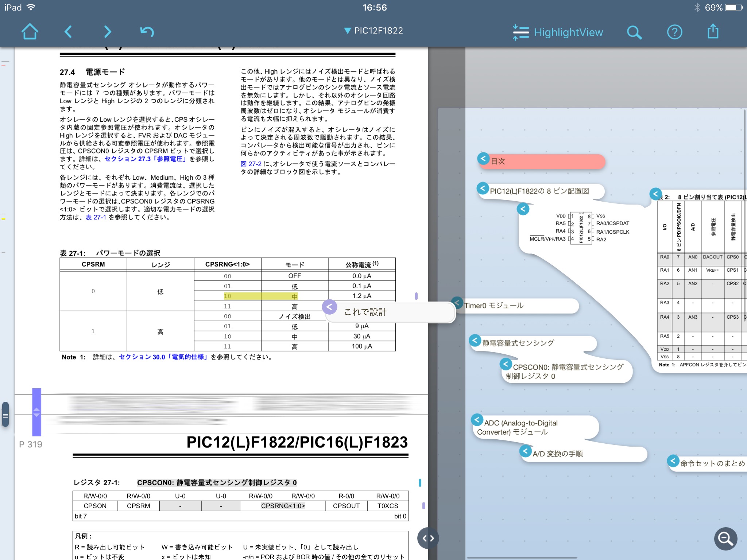
Task: Collapse the CPSCON0 card arrow
Action: 506,364
